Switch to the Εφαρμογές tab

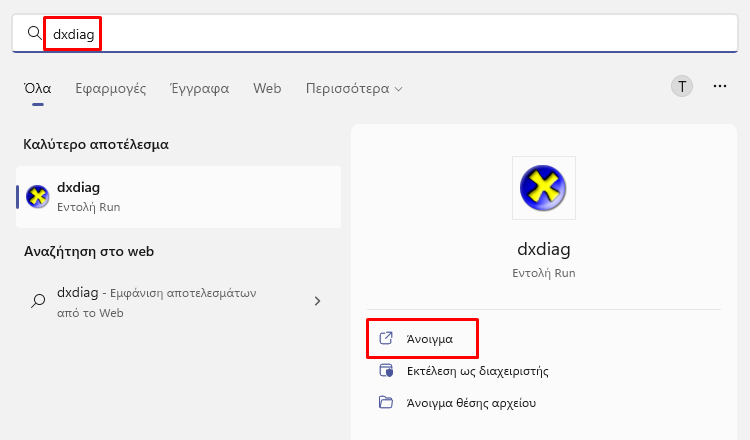[110, 88]
